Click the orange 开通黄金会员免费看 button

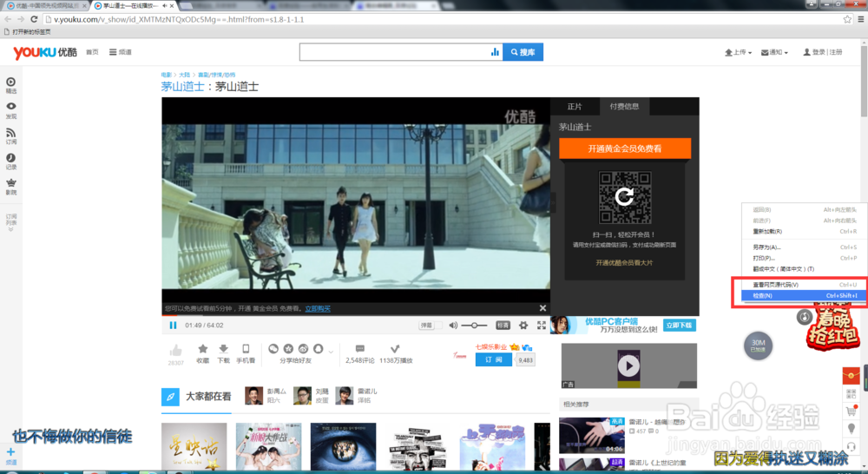pos(624,148)
